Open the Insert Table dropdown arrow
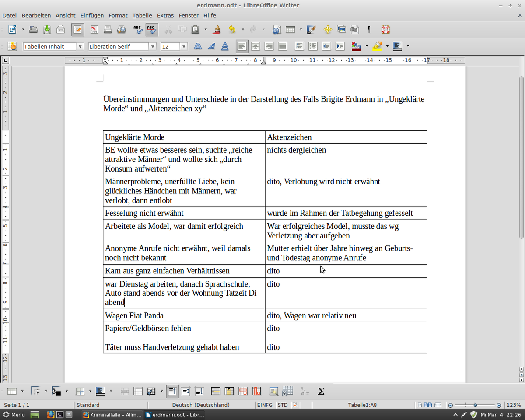 pos(301,30)
